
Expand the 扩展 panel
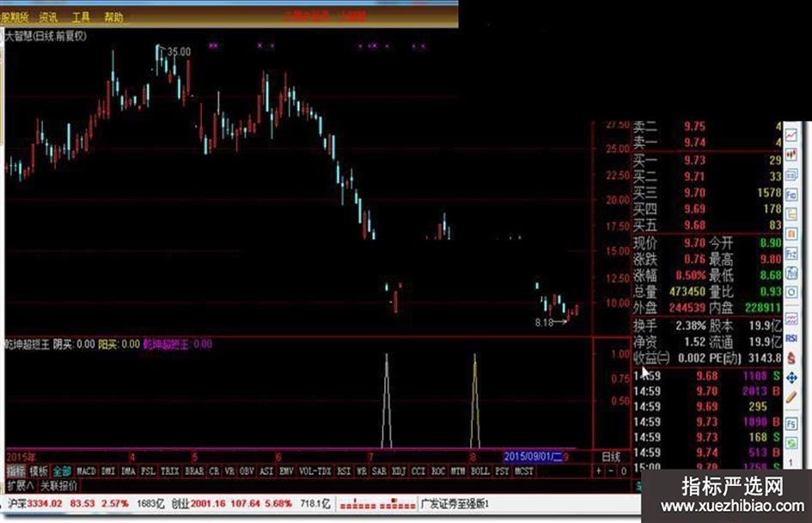point(21,486)
